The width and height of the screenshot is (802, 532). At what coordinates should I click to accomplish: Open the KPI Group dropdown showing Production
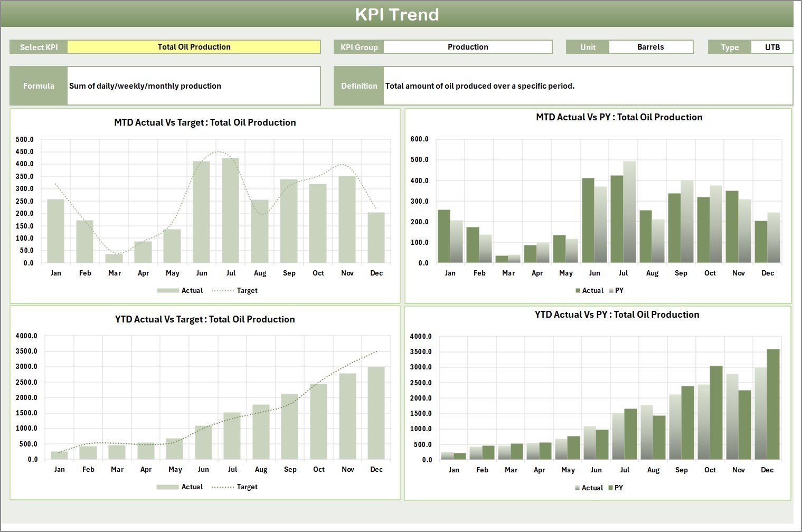(x=468, y=46)
